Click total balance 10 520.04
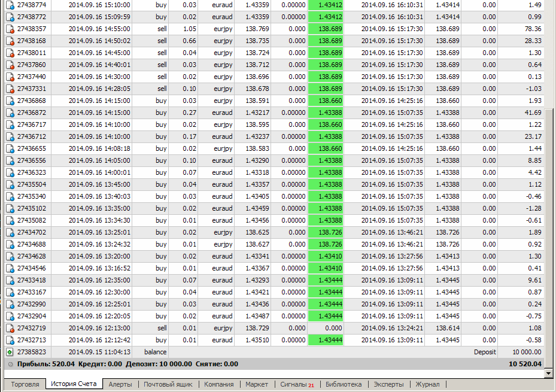The height and width of the screenshot is (392, 556). click(x=525, y=364)
